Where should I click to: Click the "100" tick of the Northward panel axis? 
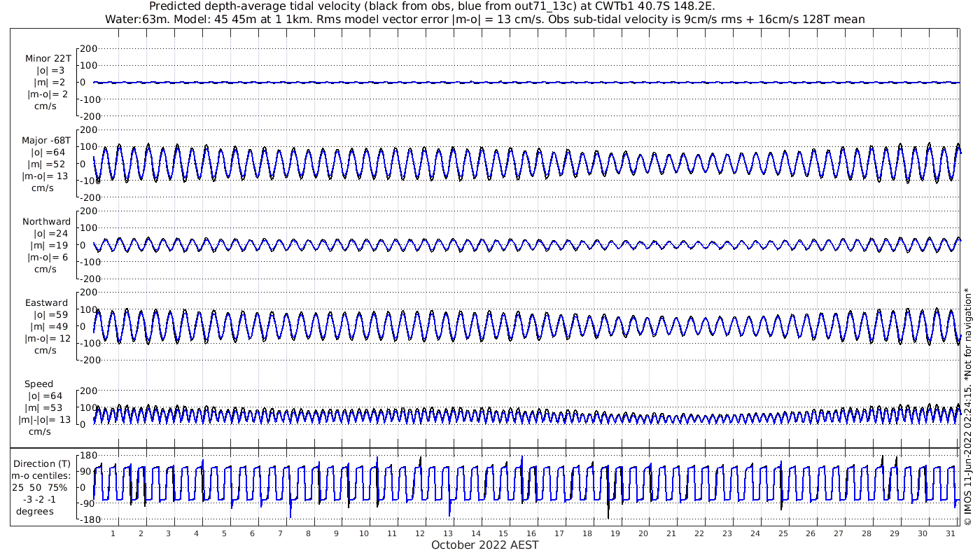(x=87, y=228)
